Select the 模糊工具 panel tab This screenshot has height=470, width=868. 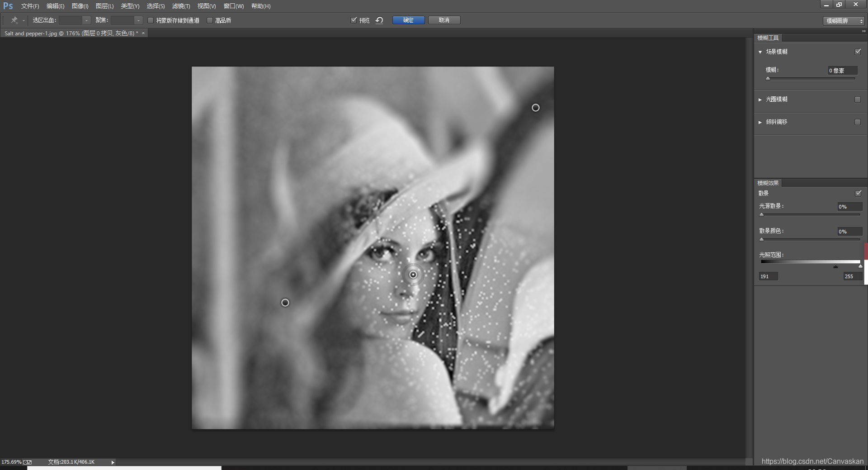768,38
